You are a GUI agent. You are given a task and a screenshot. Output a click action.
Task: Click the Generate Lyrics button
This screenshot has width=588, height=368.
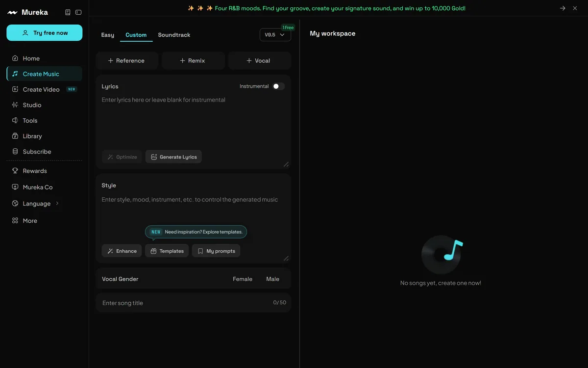tap(173, 157)
